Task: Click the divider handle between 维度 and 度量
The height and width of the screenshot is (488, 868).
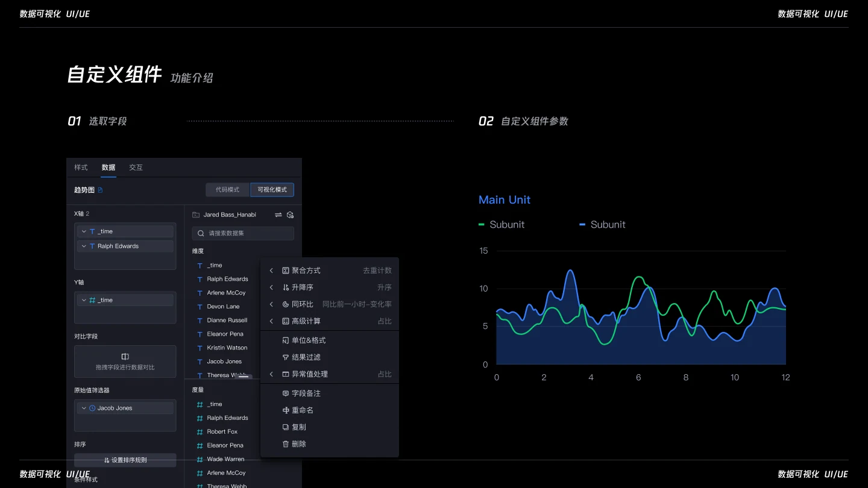Action: coord(243,377)
